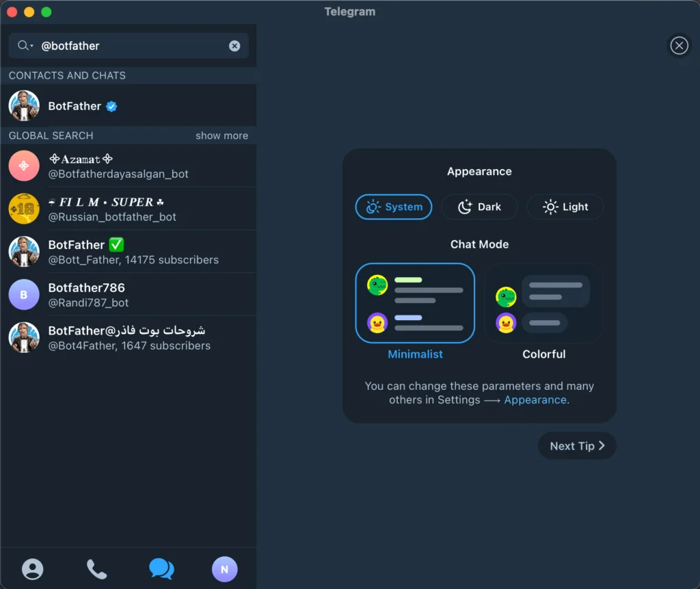Select the Dark appearance option
The height and width of the screenshot is (589, 700).
click(479, 207)
